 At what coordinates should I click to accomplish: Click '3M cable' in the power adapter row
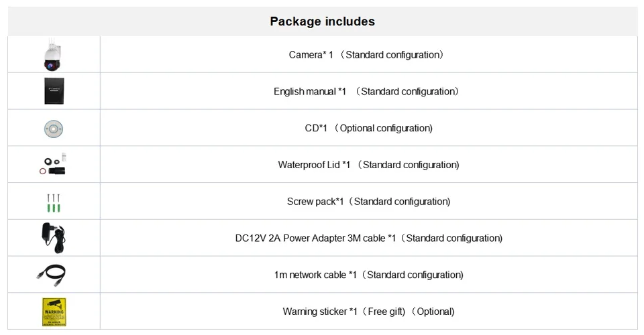click(x=367, y=238)
